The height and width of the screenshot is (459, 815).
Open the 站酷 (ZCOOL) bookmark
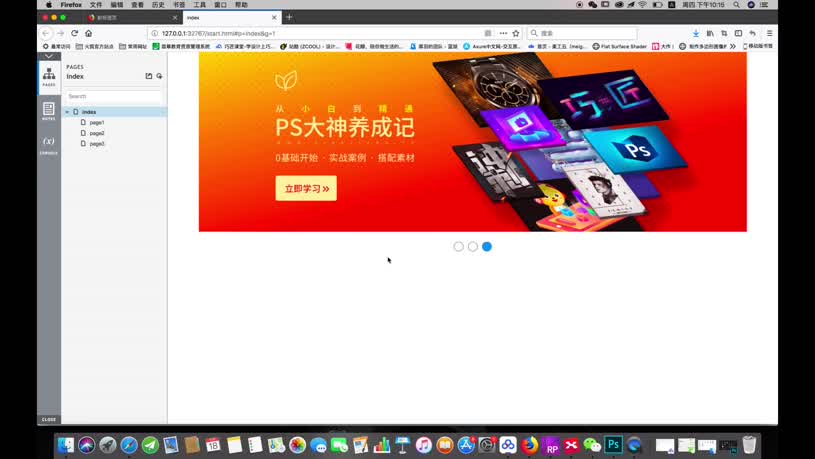point(310,46)
